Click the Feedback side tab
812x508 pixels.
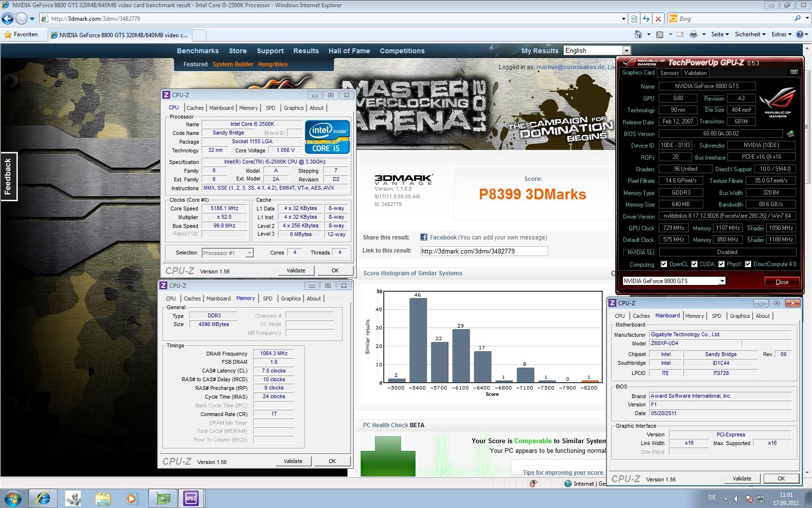click(x=8, y=177)
